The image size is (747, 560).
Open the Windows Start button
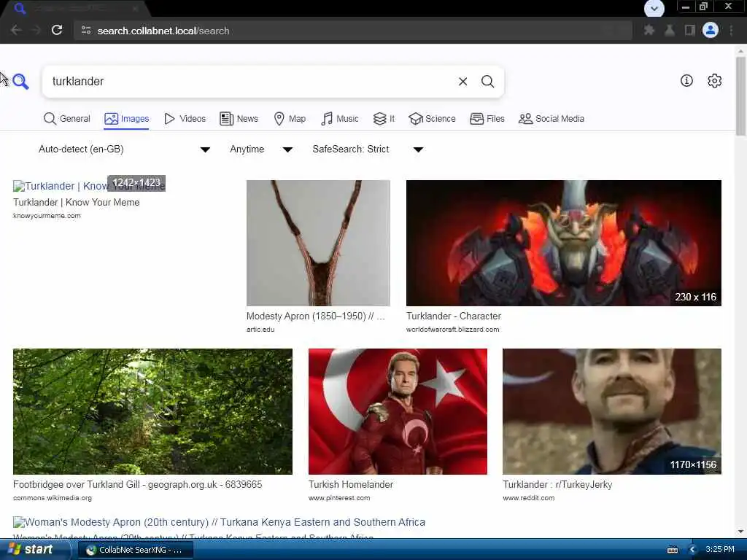point(35,550)
